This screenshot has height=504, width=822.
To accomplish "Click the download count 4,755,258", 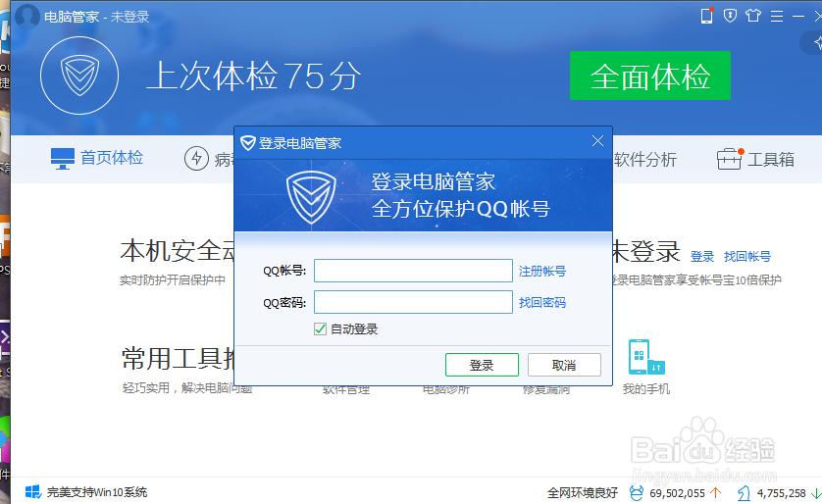I will pyautogui.click(x=781, y=493).
